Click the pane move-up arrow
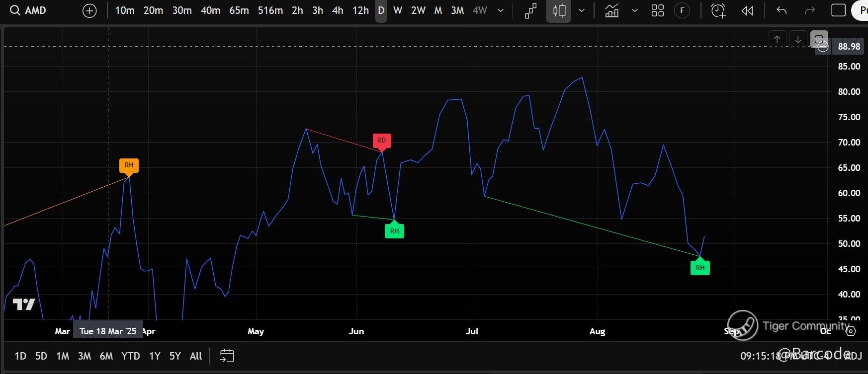 click(x=777, y=39)
